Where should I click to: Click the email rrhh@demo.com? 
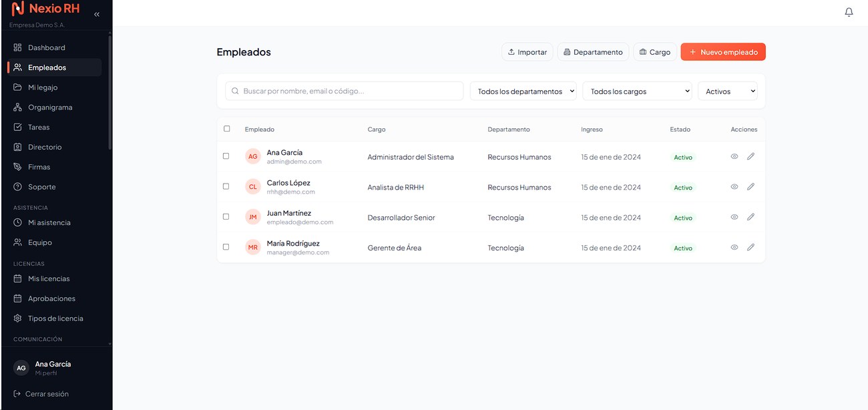[x=291, y=192]
